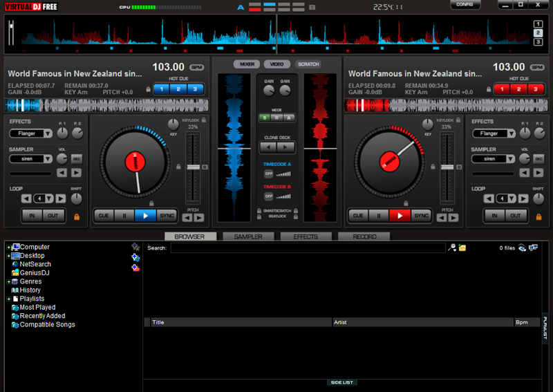Adjust the left deck pitch slider
553x392 pixels.
(x=193, y=167)
